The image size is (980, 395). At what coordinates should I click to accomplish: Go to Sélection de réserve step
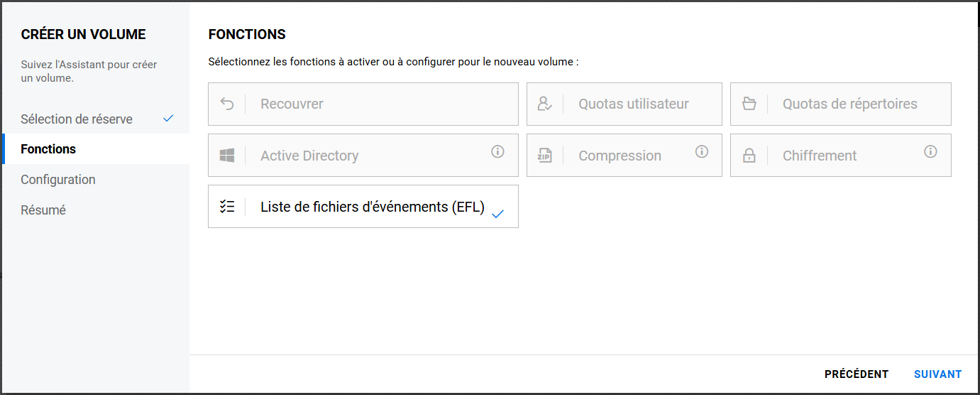pyautogui.click(x=77, y=119)
